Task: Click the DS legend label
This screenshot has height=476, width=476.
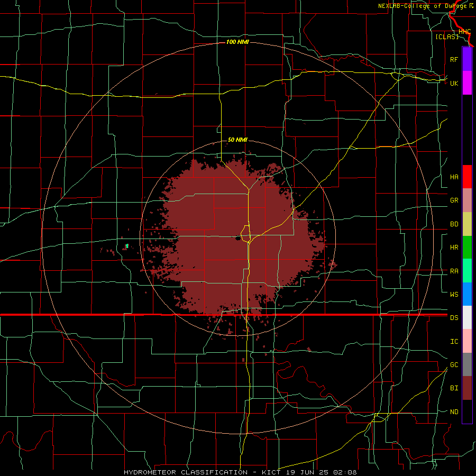Action: click(x=454, y=318)
